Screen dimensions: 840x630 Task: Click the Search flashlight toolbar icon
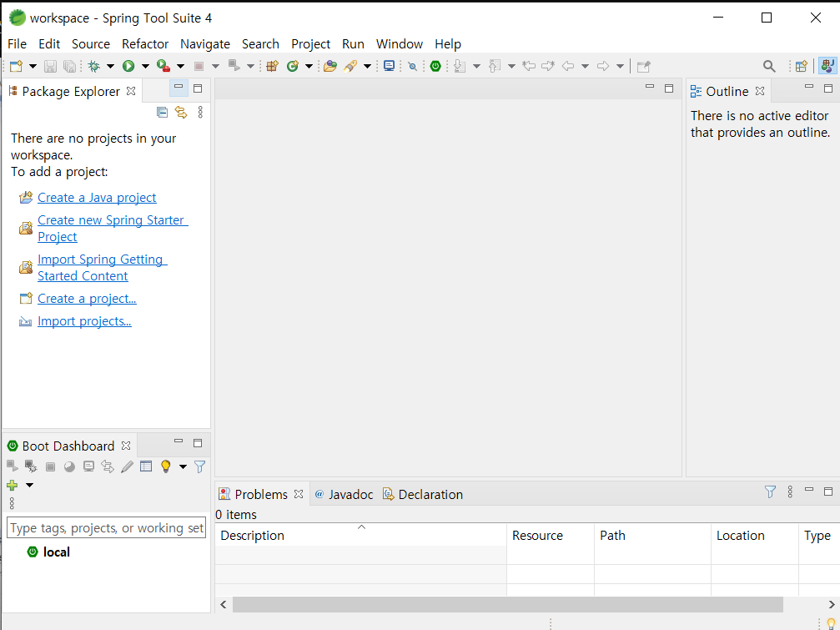[350, 66]
